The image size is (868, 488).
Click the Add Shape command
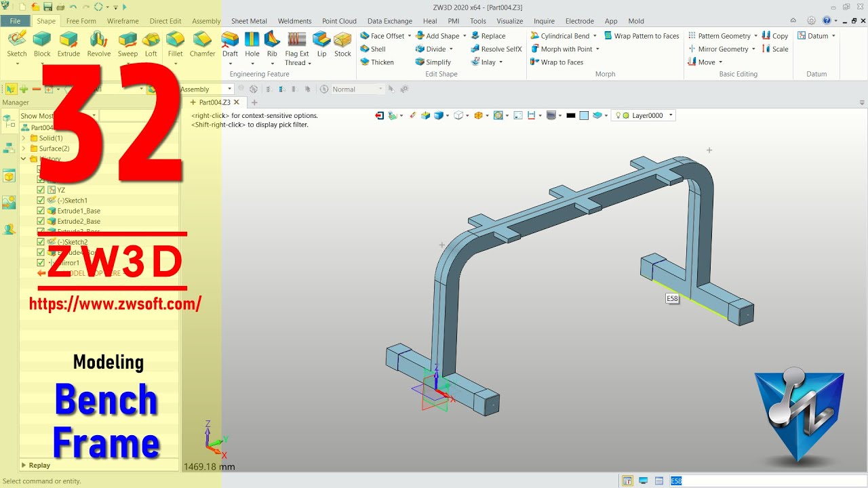(437, 36)
